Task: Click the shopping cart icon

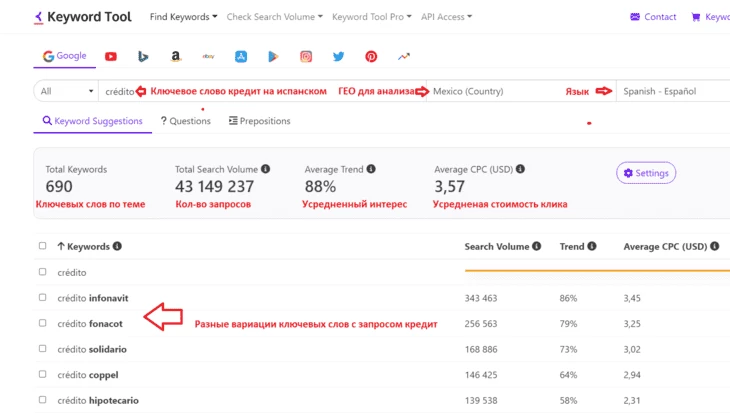Action: (x=696, y=17)
